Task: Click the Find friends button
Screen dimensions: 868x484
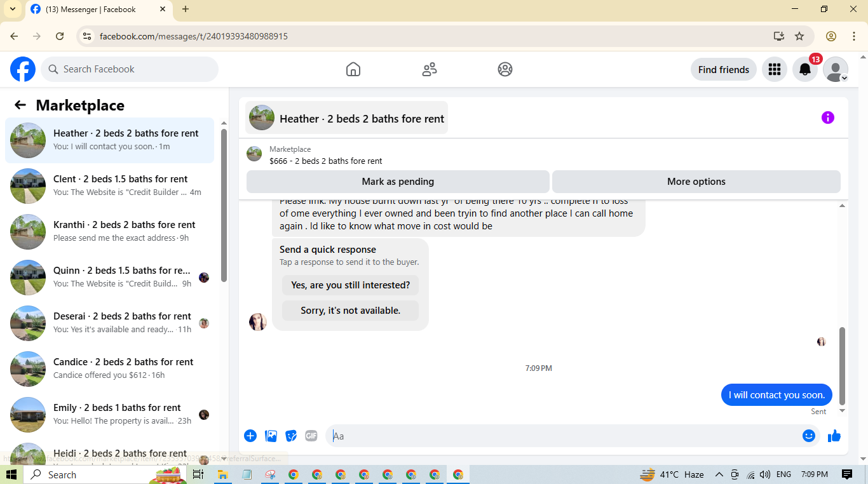Action: pyautogui.click(x=723, y=69)
